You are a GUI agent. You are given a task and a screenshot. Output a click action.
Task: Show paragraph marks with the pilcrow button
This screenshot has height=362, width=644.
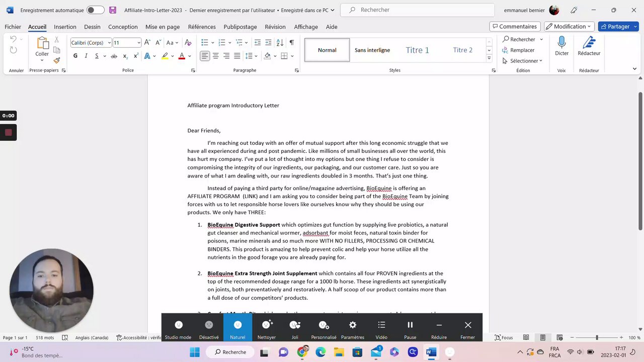291,43
